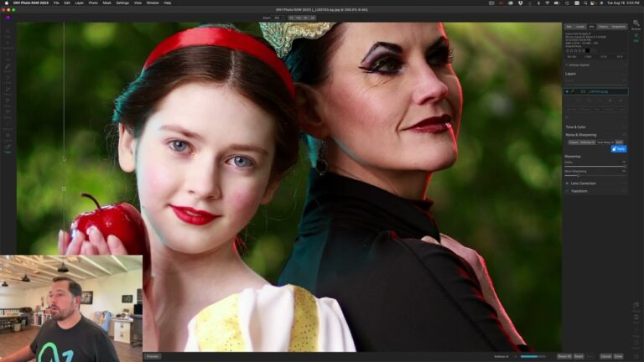Click the bottom-right panel toggle icon
This screenshot has height=362, width=644.
click(636, 357)
